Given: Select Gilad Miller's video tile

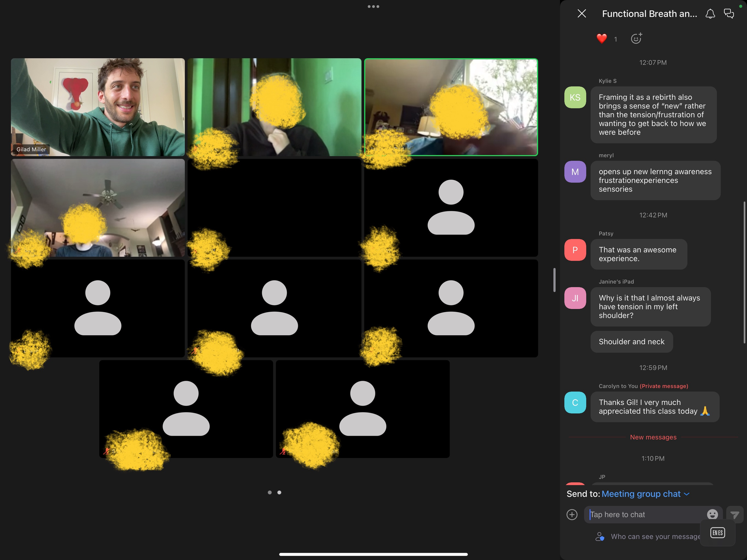Looking at the screenshot, I should 98,107.
